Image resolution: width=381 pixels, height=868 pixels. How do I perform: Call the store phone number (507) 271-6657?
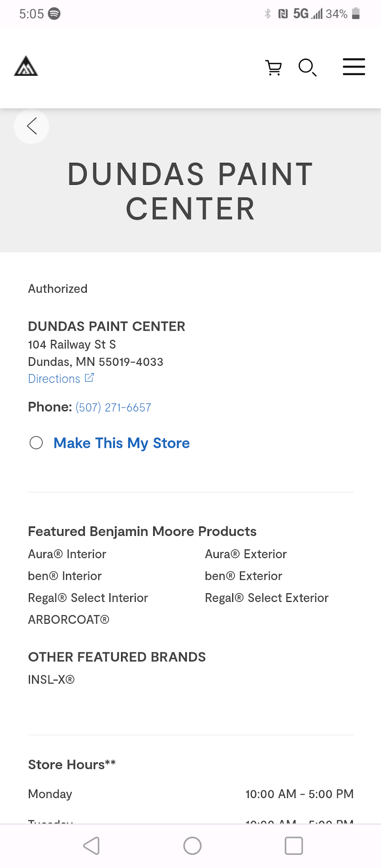point(113,407)
